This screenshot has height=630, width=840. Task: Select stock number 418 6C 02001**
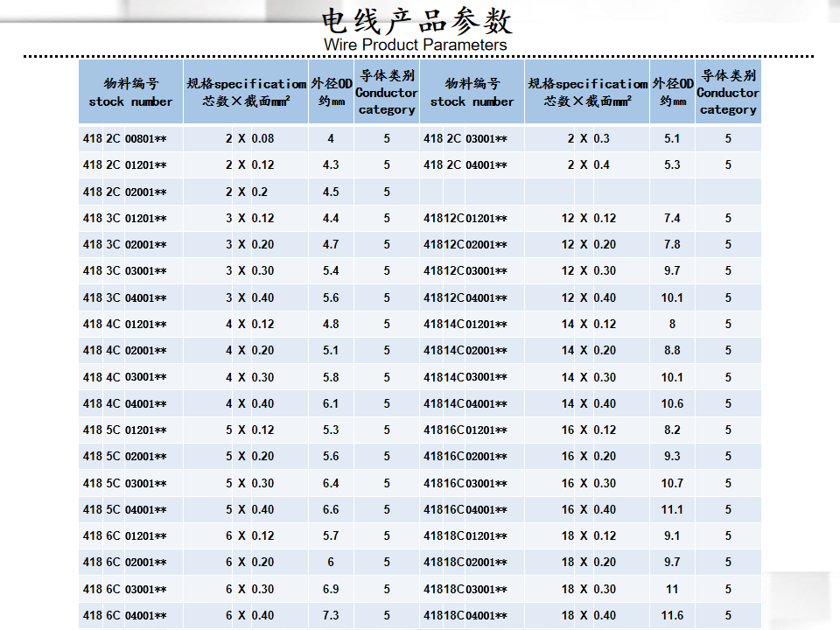pos(125,563)
